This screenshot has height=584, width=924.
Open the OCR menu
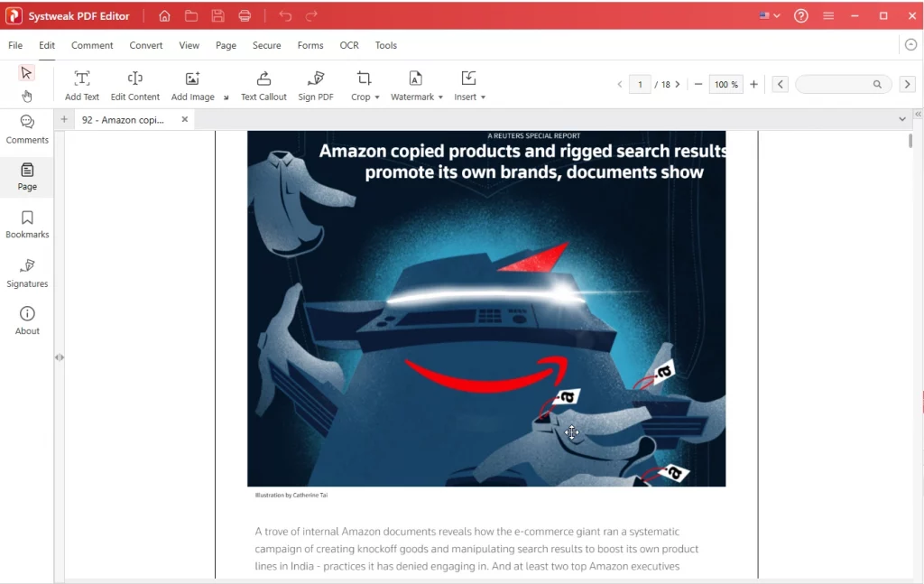tap(349, 45)
